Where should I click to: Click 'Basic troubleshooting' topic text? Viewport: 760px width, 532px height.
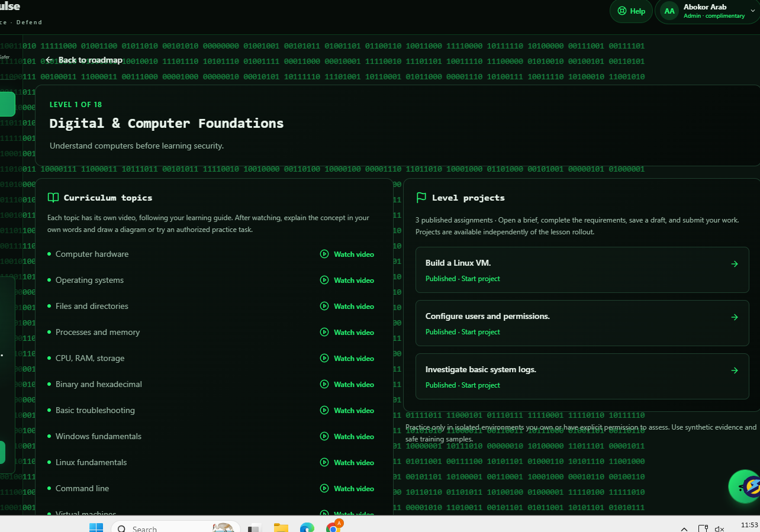[95, 410]
